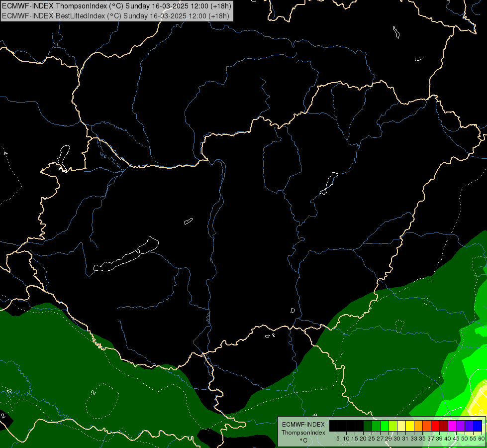Click the ECMWF-INDEX ThompsonIndex title line

[116, 5]
